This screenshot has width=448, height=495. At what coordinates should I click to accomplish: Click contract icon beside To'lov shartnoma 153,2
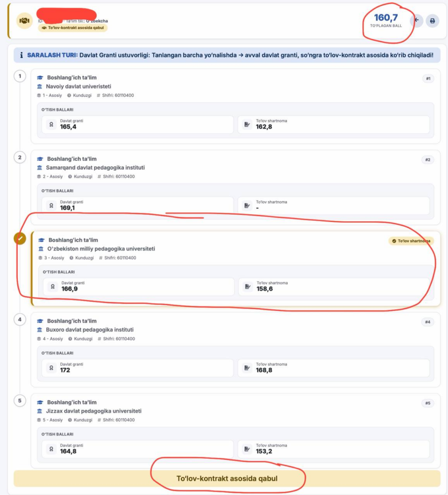point(247,449)
